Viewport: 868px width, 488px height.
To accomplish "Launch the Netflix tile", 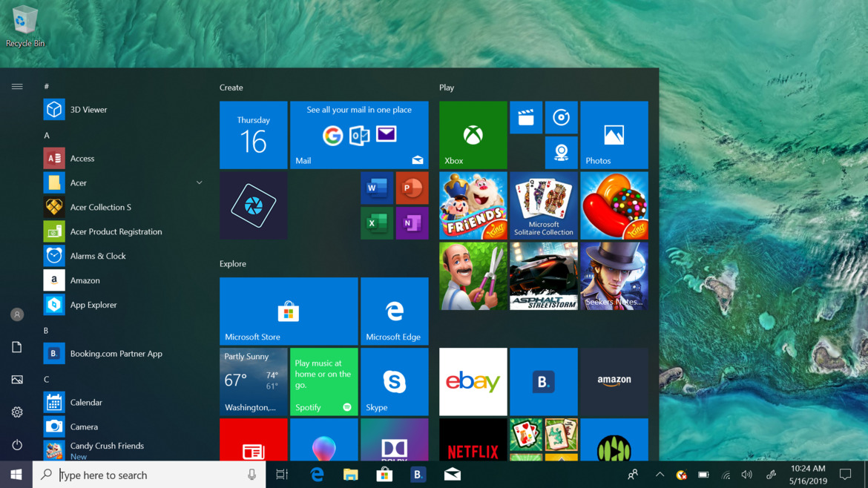I will [x=473, y=440].
